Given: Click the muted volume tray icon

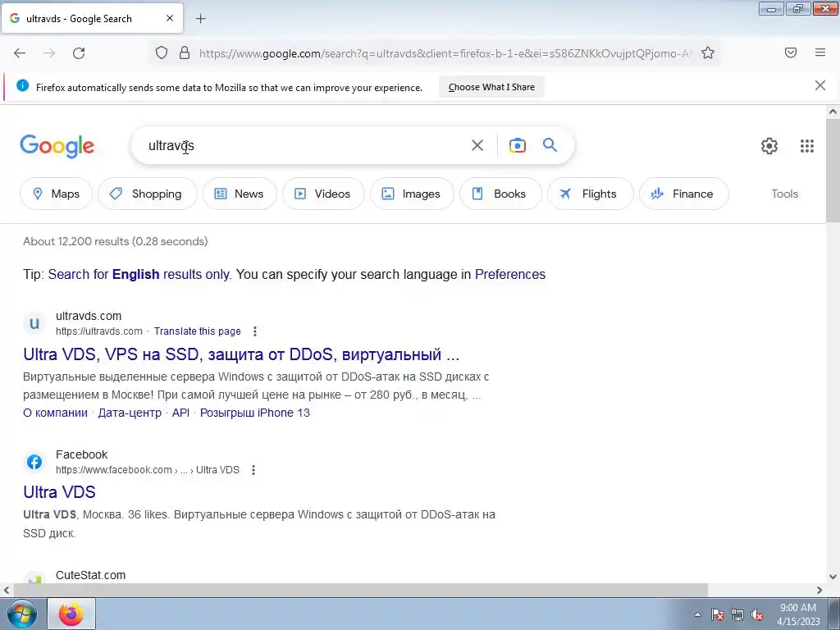Looking at the screenshot, I should click(757, 614).
